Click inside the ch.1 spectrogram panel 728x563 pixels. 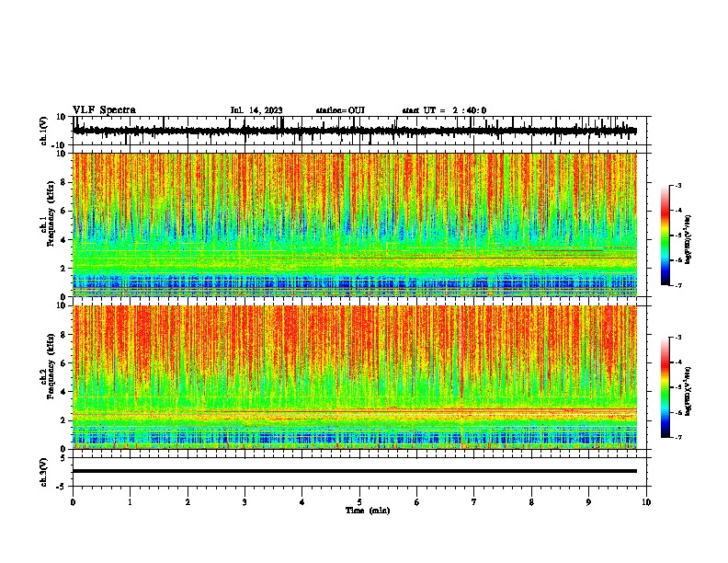(x=355, y=224)
